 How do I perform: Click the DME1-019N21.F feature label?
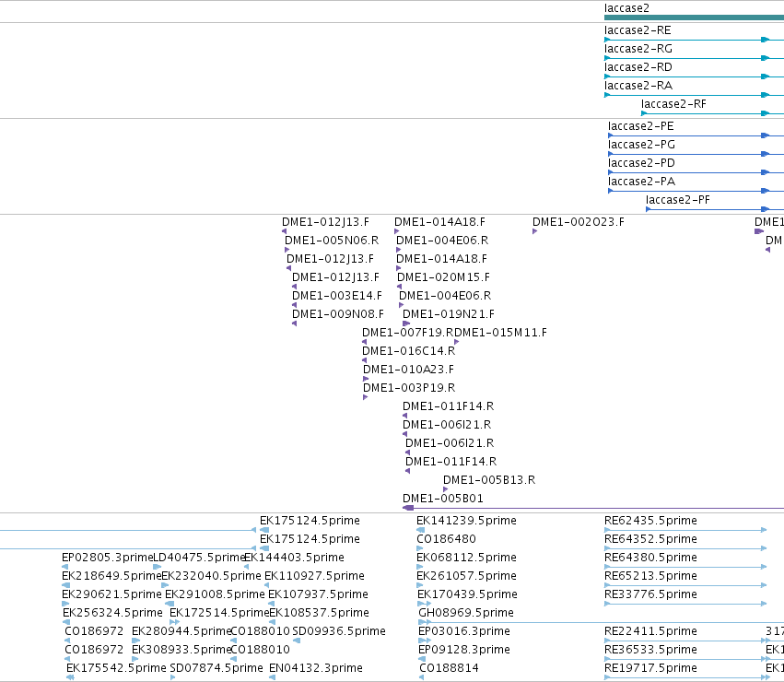[448, 314]
